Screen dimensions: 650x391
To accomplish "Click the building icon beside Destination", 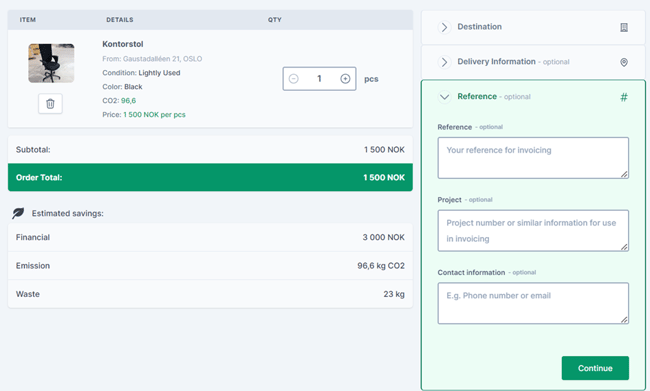I will pyautogui.click(x=623, y=27).
